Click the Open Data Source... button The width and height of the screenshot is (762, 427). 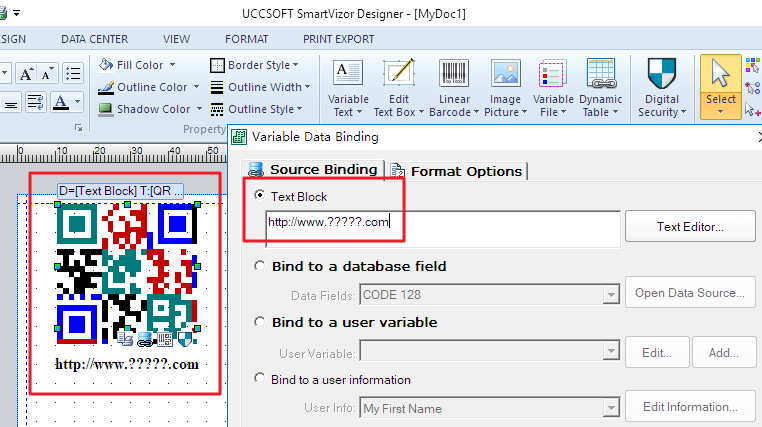click(x=690, y=293)
